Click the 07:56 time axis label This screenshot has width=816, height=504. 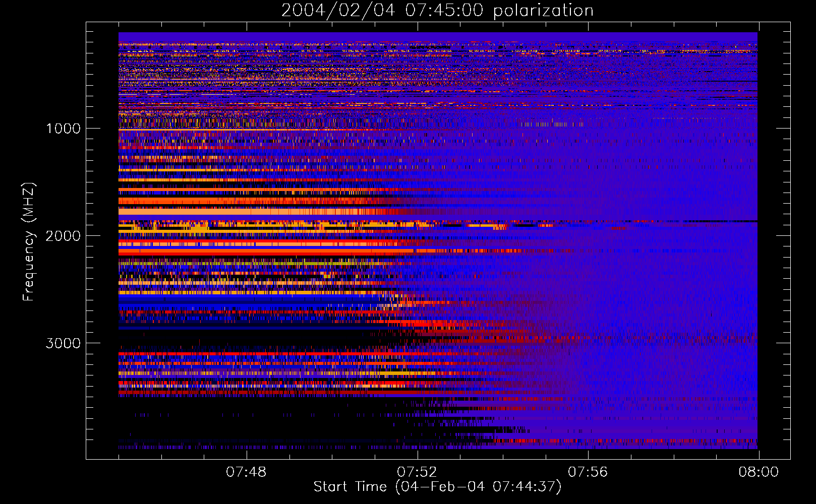(588, 472)
